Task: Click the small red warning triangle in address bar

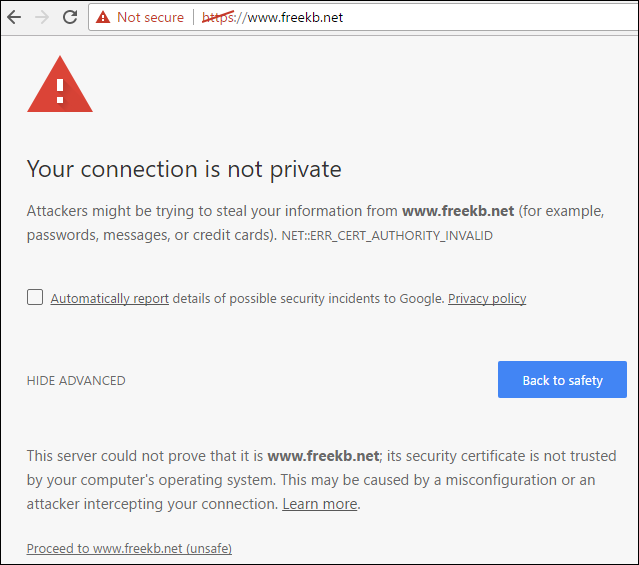Action: click(103, 17)
